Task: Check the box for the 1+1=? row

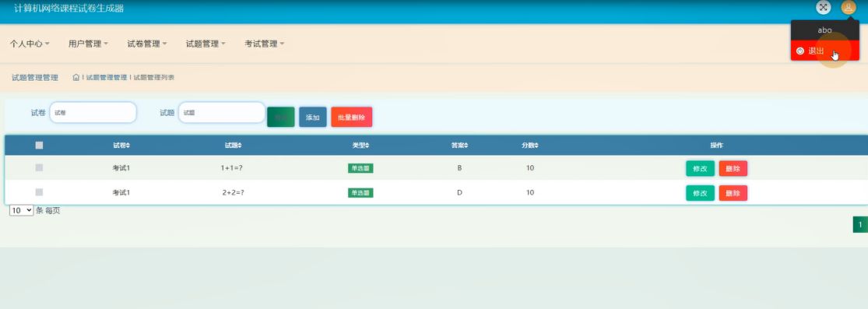Action: (x=39, y=167)
